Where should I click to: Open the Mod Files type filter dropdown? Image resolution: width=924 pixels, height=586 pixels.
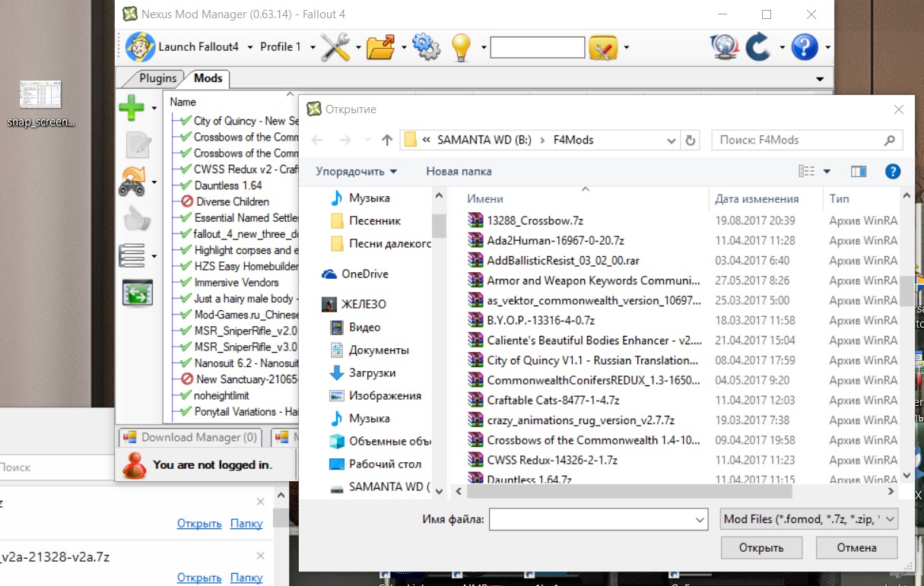(809, 519)
